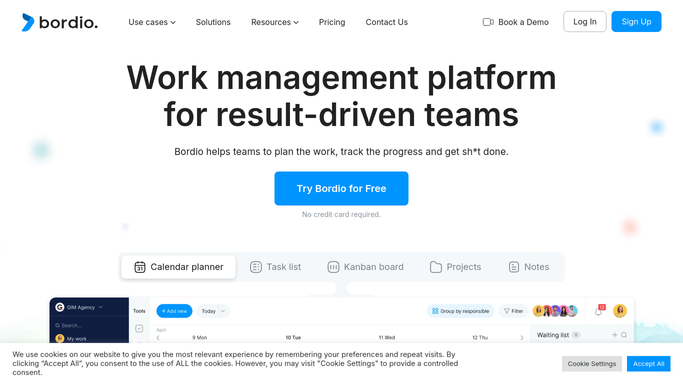The width and height of the screenshot is (683, 384).
Task: Click the 9 Mon column header
Action: 199,337
